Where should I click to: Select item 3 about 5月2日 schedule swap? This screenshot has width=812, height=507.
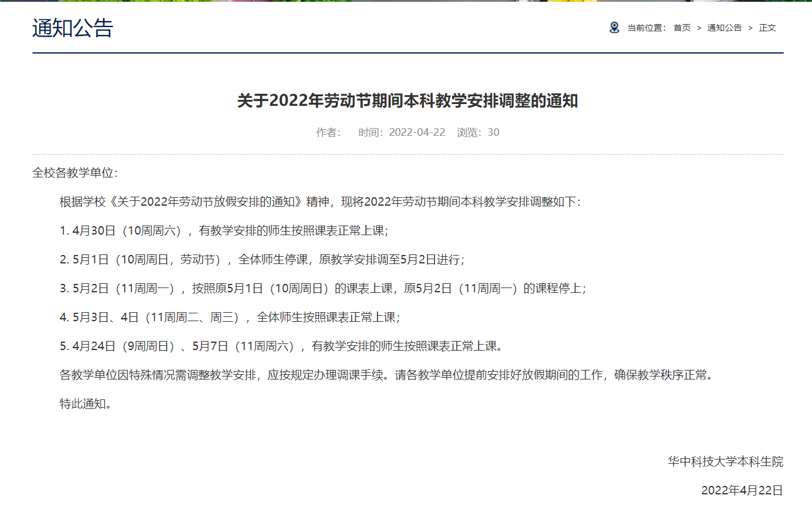[x=323, y=289]
